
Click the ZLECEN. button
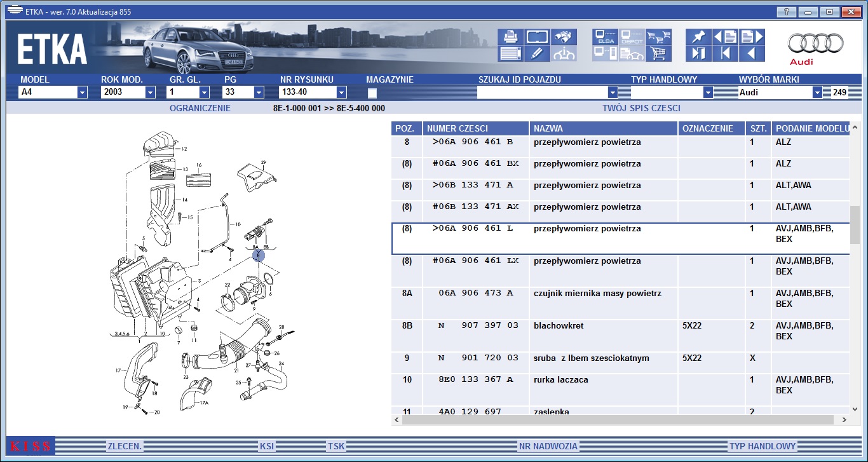click(125, 446)
